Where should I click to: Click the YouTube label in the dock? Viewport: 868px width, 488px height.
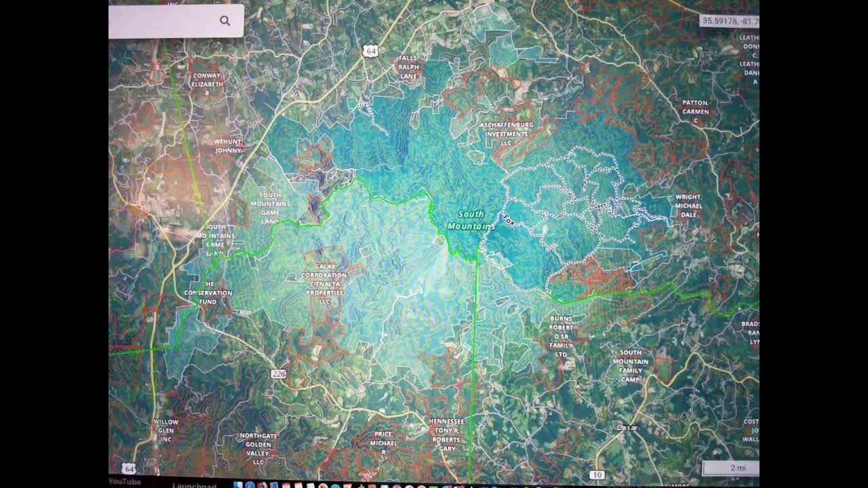[x=124, y=482]
